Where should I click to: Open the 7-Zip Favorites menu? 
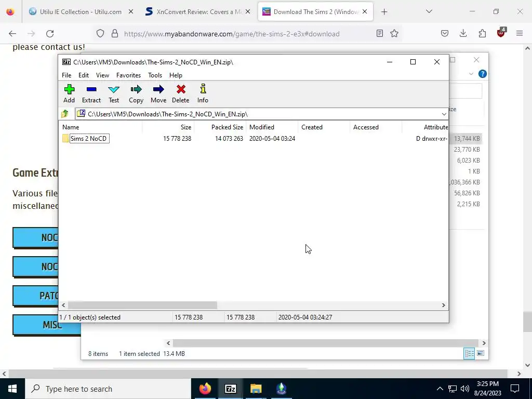(129, 75)
